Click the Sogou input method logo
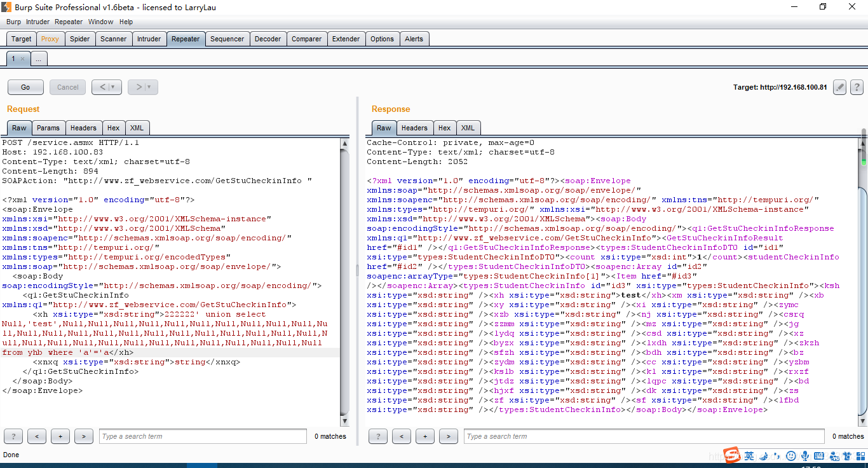The width and height of the screenshot is (868, 468). [x=733, y=455]
